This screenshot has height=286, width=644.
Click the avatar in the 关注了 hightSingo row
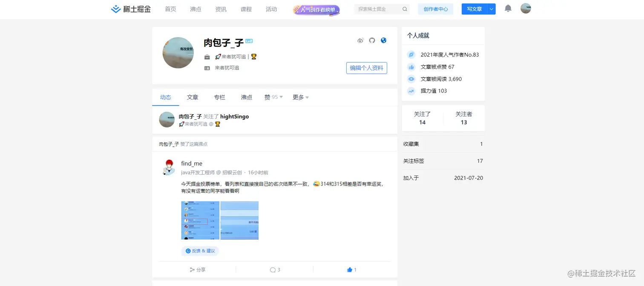tap(167, 120)
